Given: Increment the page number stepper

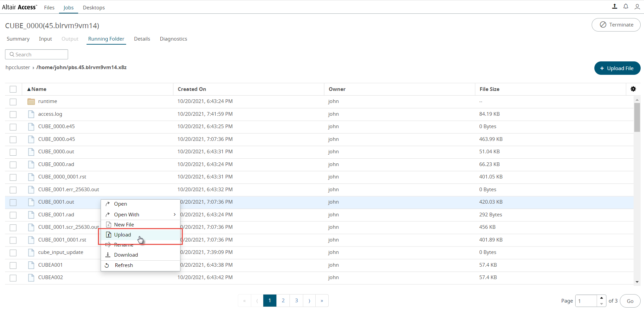Looking at the screenshot, I should click(601, 298).
